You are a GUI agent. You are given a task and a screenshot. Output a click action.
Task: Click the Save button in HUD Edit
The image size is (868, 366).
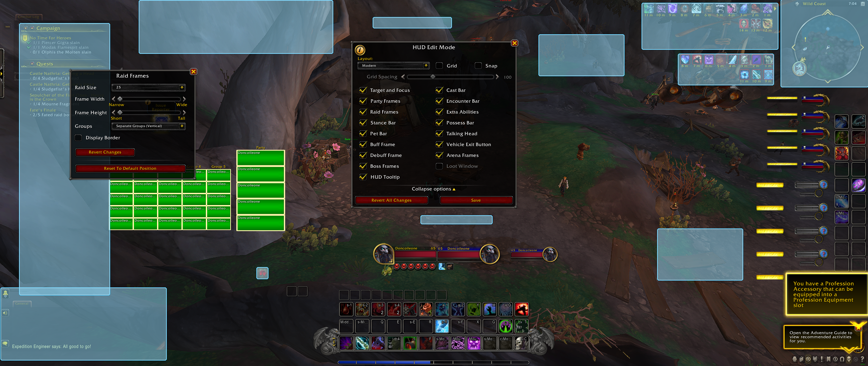click(x=475, y=200)
